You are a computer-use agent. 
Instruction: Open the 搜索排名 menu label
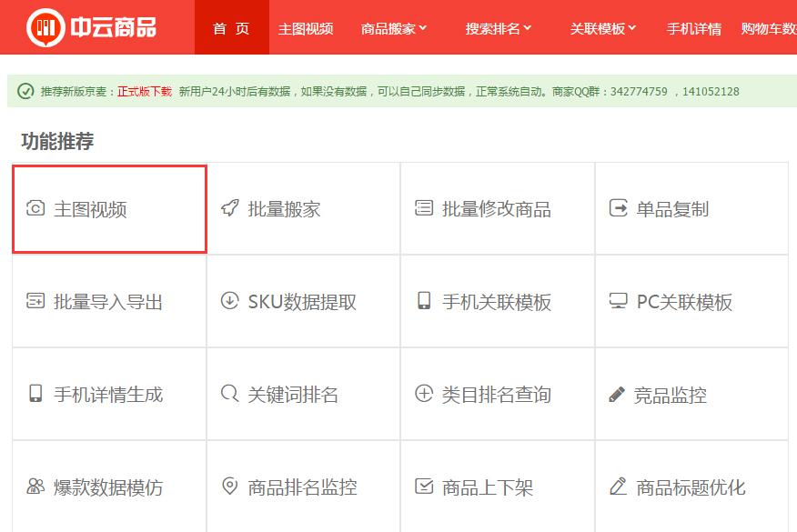point(493,28)
